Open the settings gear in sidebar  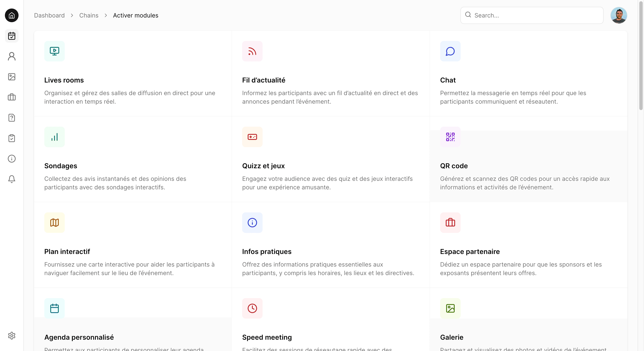click(x=11, y=335)
